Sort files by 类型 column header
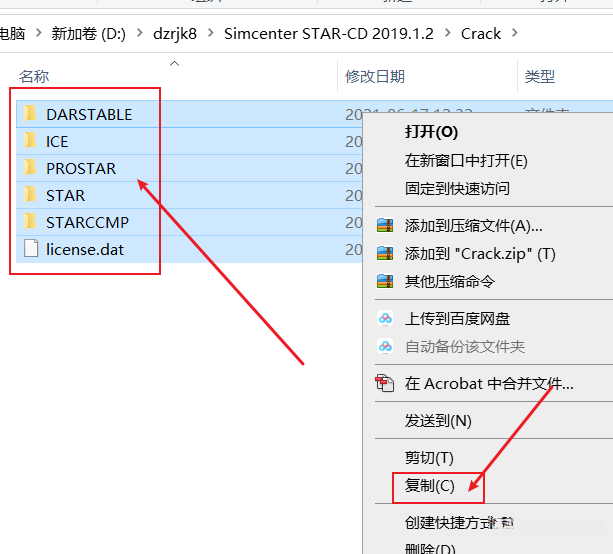 (x=540, y=76)
